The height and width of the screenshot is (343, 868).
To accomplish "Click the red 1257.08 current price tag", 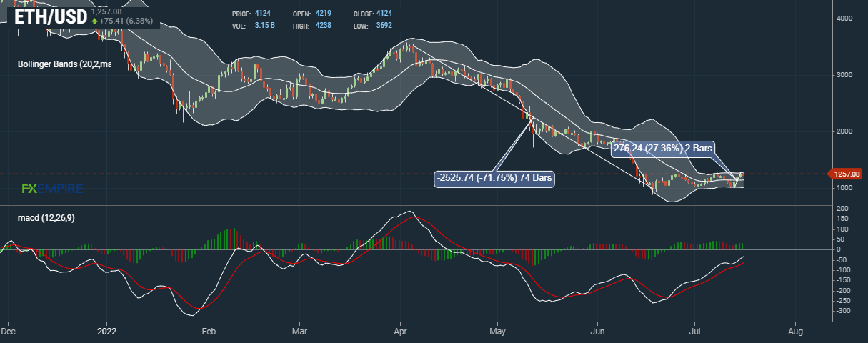I will coord(846,174).
